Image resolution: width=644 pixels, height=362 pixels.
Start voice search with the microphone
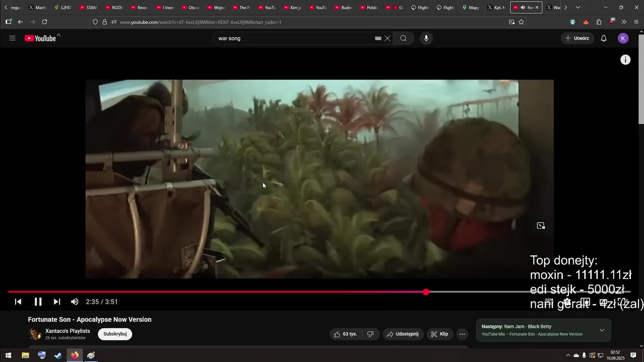(x=426, y=38)
